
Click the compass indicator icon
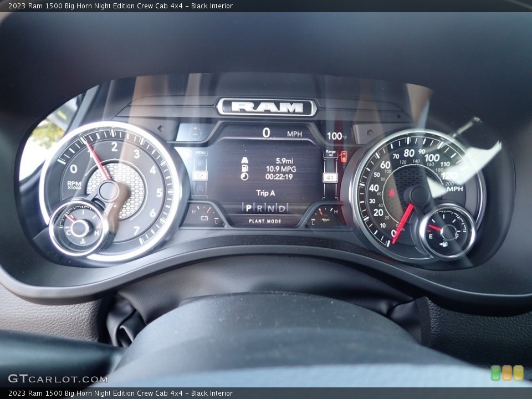click(195, 132)
